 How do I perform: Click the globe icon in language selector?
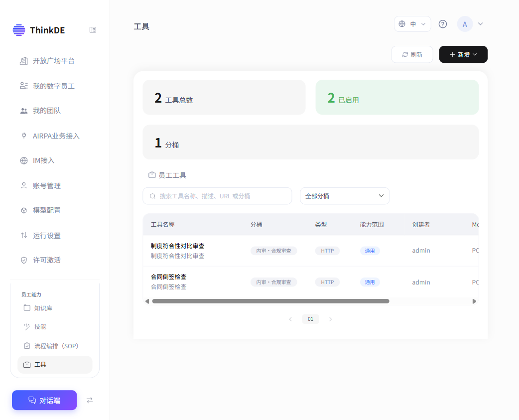click(x=402, y=24)
